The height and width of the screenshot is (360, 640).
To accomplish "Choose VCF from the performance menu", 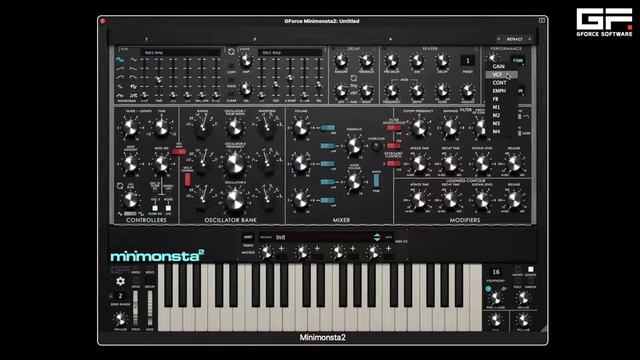I will (502, 75).
